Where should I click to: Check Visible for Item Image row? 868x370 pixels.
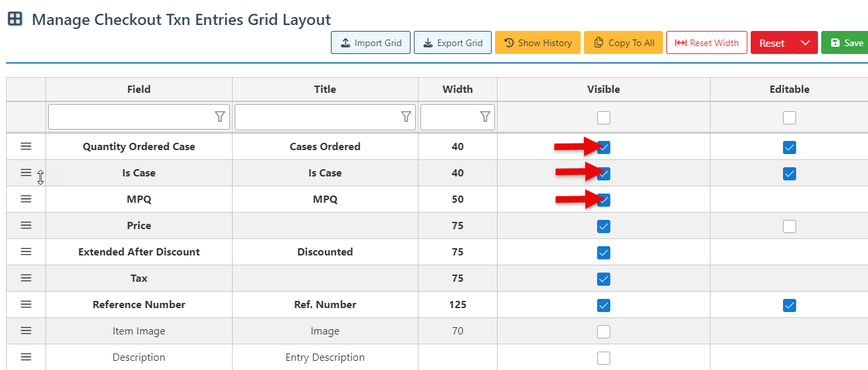[604, 332]
